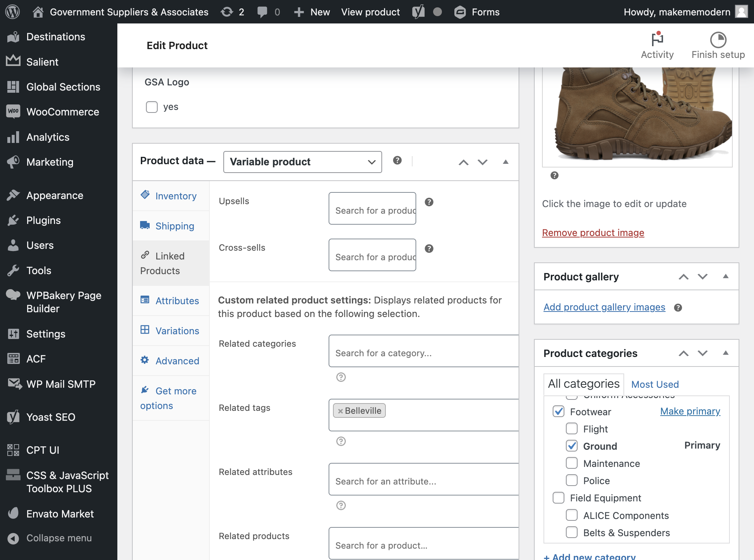Move Product gallery panel down
The width and height of the screenshot is (754, 560).
703,276
